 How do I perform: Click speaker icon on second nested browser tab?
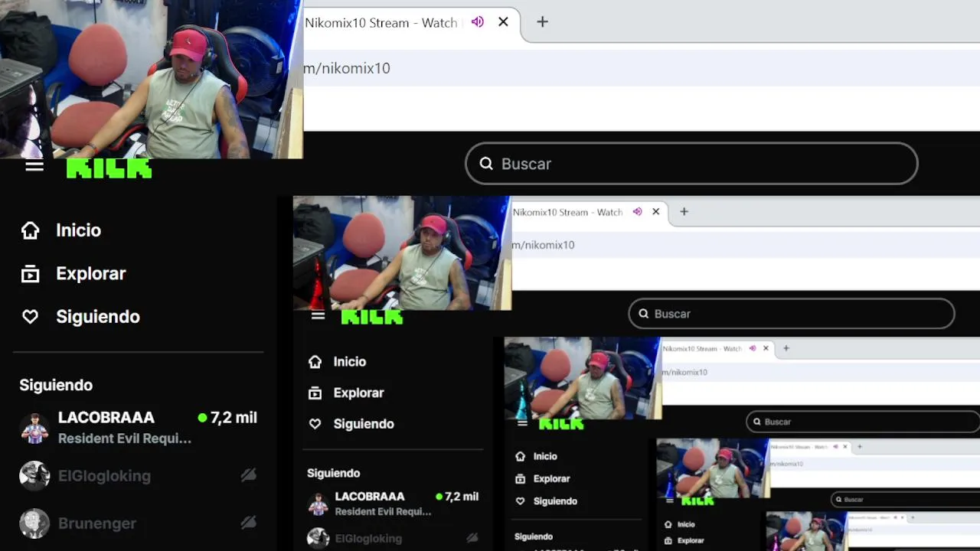coord(637,212)
